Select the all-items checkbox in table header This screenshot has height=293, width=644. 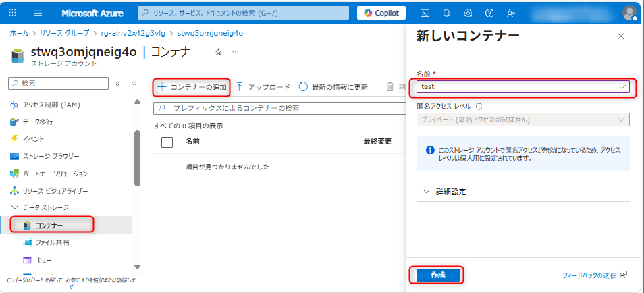tap(167, 142)
